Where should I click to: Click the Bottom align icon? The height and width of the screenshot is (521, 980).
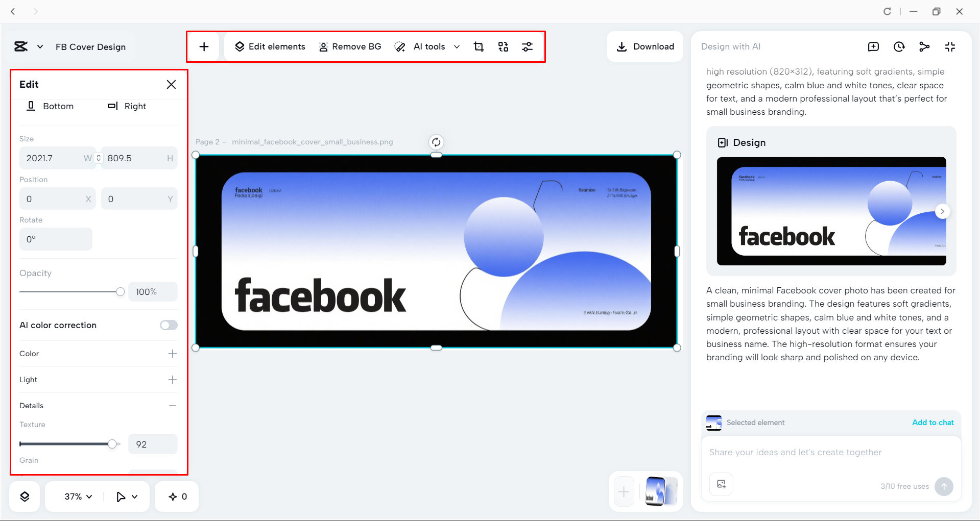31,106
